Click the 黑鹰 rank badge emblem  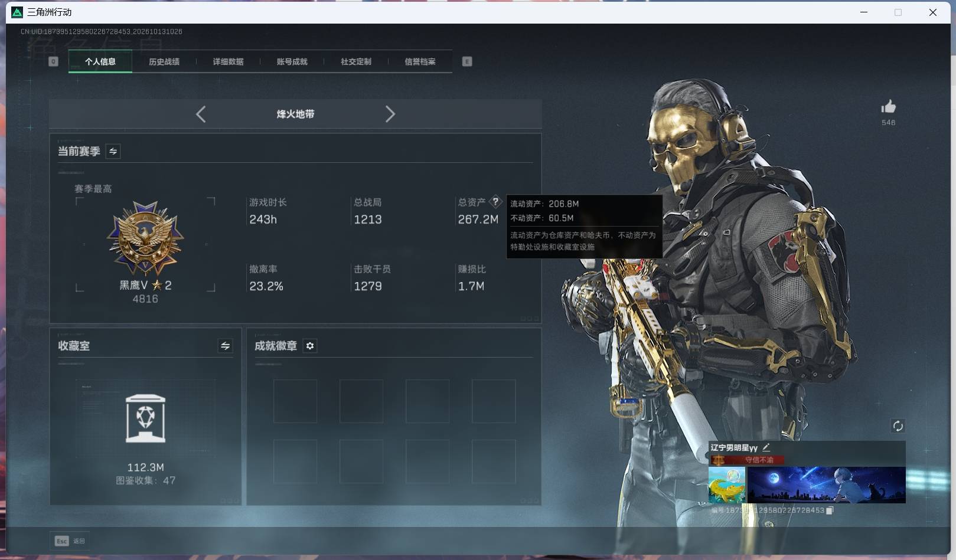click(145, 238)
